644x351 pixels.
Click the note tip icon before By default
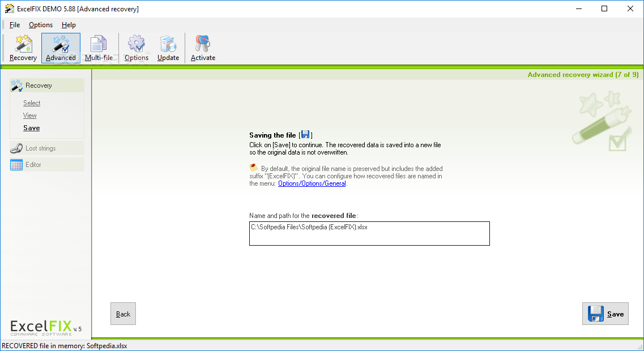[x=253, y=168]
